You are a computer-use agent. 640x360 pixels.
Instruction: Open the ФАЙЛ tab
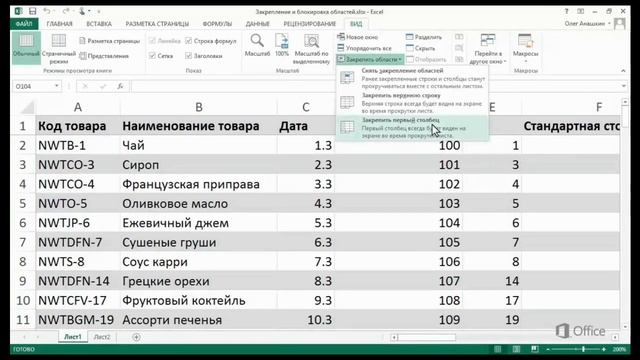pos(24,24)
